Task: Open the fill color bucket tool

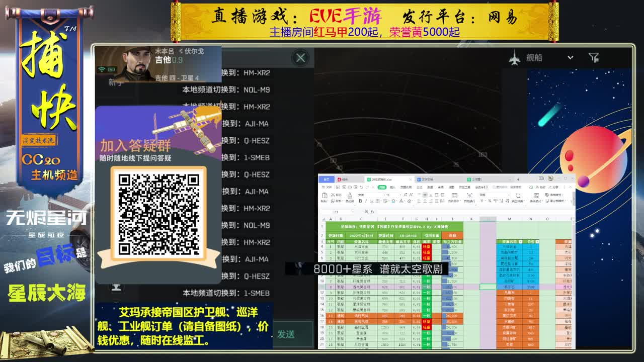Action: [393, 201]
